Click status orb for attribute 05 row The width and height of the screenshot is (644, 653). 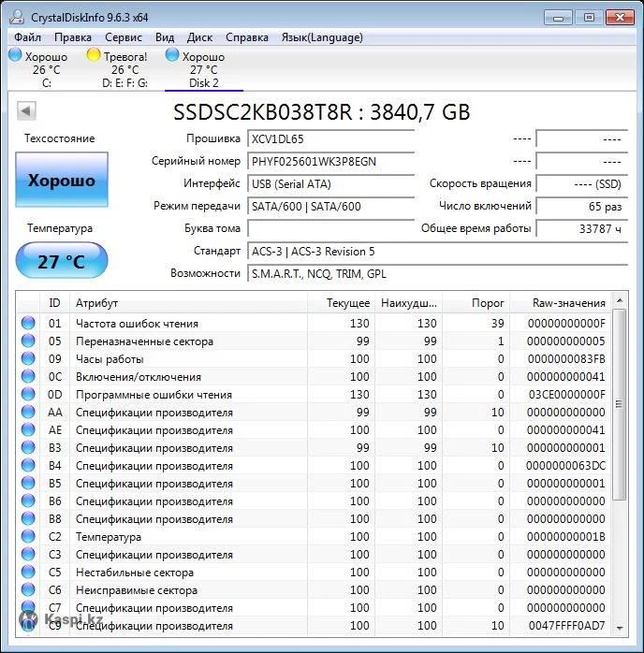click(28, 341)
